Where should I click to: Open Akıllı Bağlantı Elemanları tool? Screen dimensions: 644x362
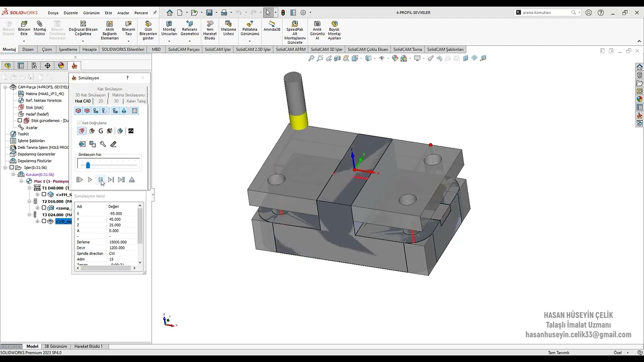[x=110, y=30]
